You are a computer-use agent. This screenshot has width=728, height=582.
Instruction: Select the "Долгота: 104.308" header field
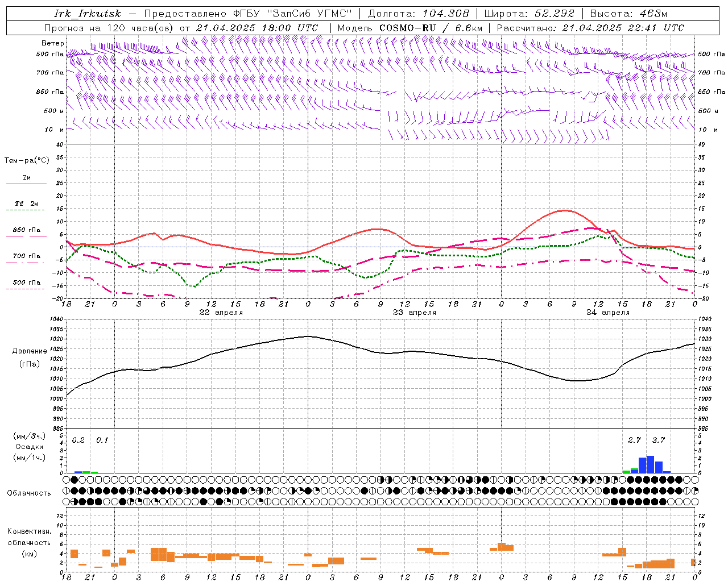pyautogui.click(x=419, y=14)
